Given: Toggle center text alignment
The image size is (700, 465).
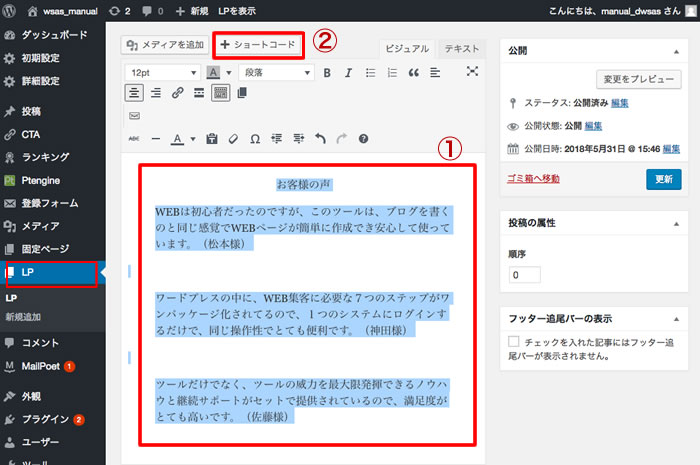Looking at the screenshot, I should tap(134, 93).
